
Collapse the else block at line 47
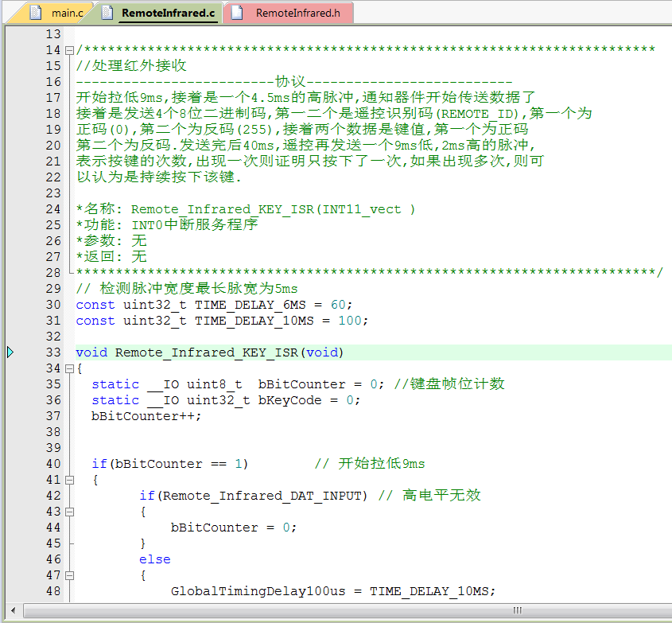tap(69, 575)
